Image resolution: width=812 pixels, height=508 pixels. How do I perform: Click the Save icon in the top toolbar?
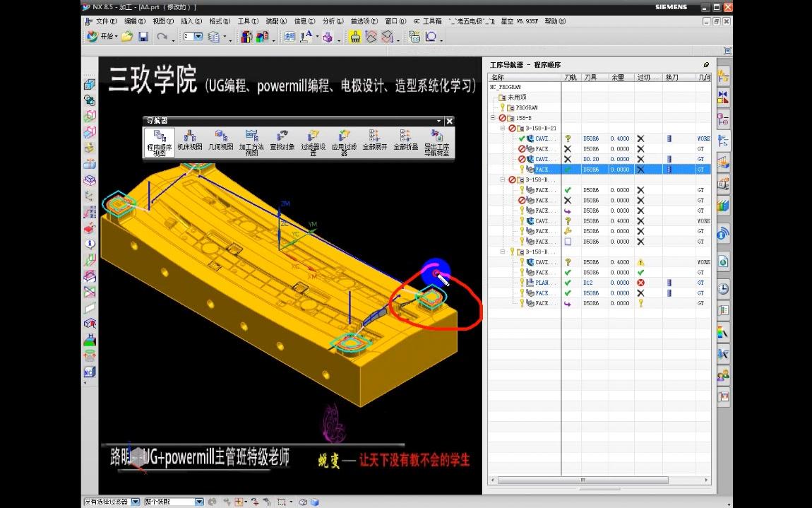point(143,36)
